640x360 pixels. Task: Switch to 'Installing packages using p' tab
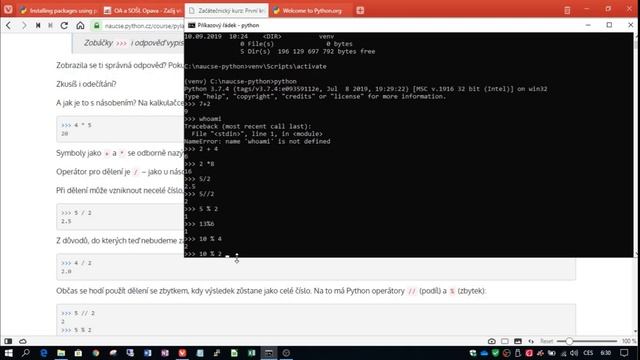tap(58, 11)
